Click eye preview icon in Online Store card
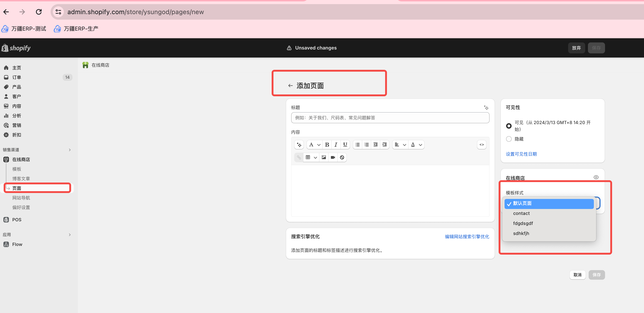Screen dimensions: 644x313 (596, 177)
